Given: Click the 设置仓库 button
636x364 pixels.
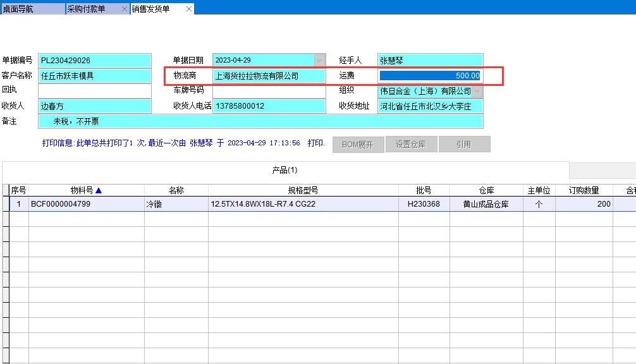Looking at the screenshot, I should point(410,144).
